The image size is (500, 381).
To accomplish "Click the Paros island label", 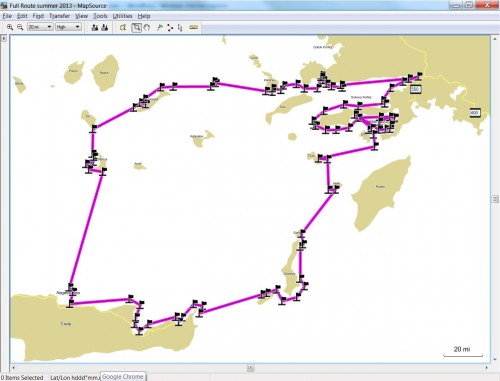I will click(73, 71).
